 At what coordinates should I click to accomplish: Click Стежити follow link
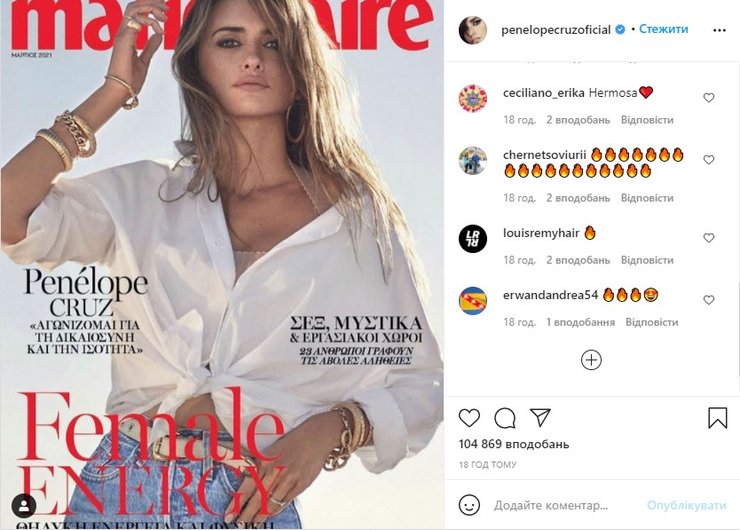pos(664,29)
